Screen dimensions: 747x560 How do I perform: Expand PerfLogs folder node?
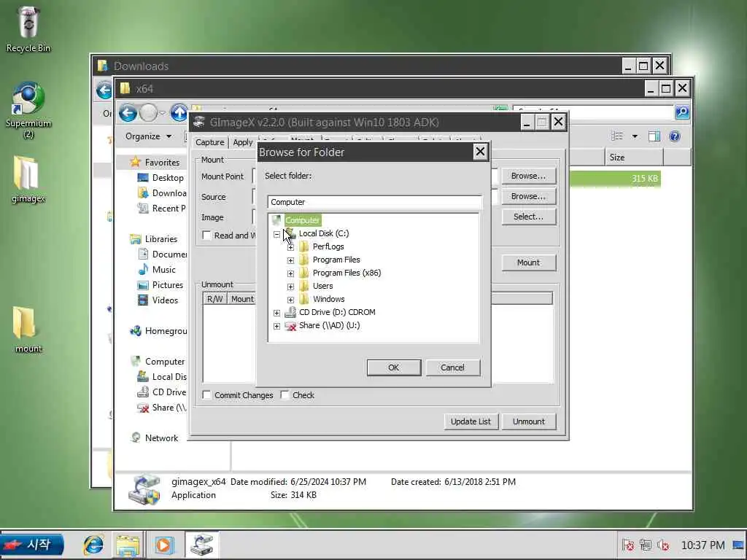(290, 247)
